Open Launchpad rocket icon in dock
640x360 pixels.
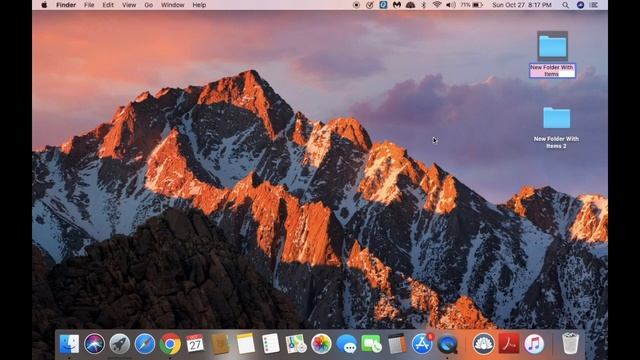120,344
